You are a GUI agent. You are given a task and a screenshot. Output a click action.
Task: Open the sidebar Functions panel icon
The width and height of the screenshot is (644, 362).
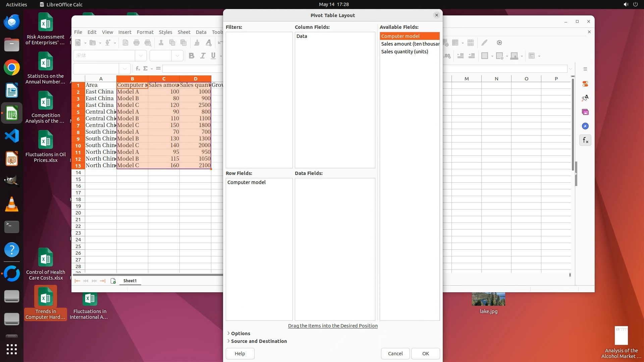pyautogui.click(x=585, y=140)
